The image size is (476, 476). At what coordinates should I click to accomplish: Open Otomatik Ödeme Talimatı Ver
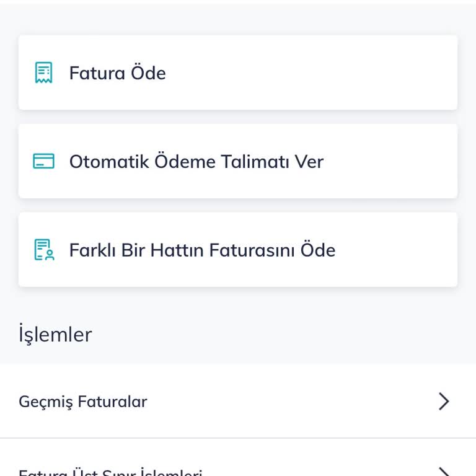(x=196, y=162)
